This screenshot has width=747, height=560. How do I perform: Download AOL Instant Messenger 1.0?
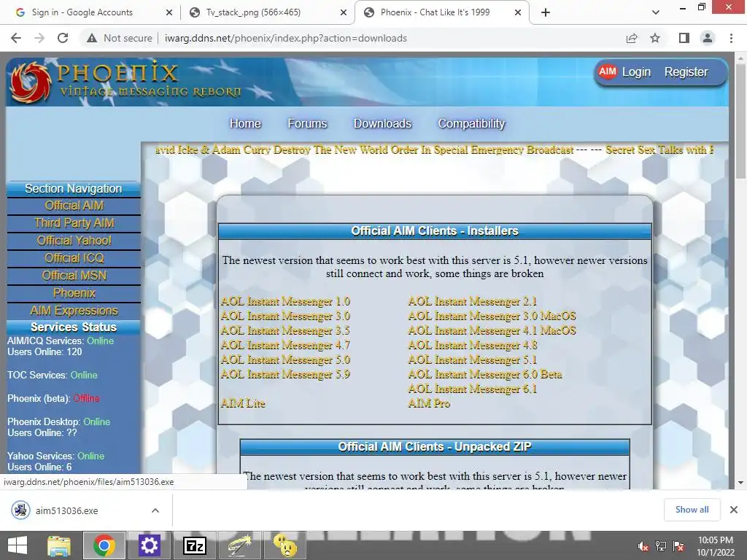point(285,301)
